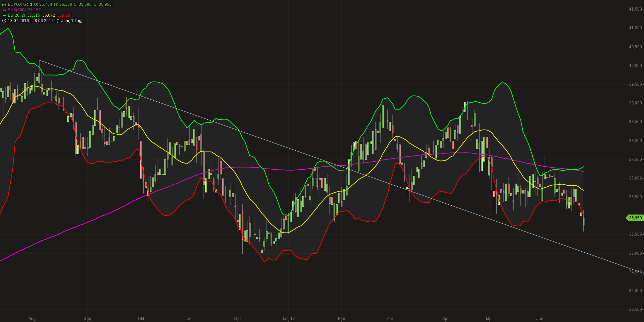Open the (1 Jahr, 1 Tag) timeframe selector
This screenshot has height=322, width=644.
click(70, 21)
